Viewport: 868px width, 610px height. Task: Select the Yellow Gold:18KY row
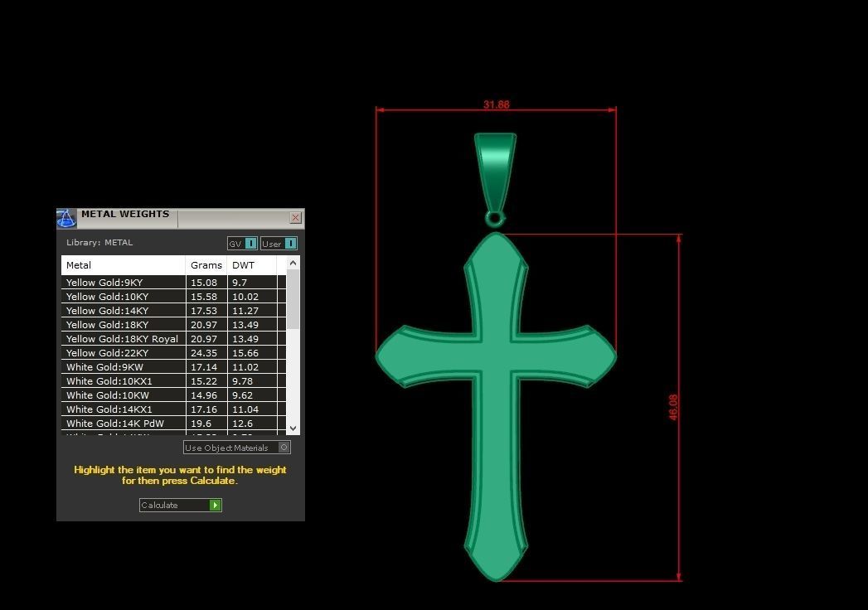click(173, 325)
